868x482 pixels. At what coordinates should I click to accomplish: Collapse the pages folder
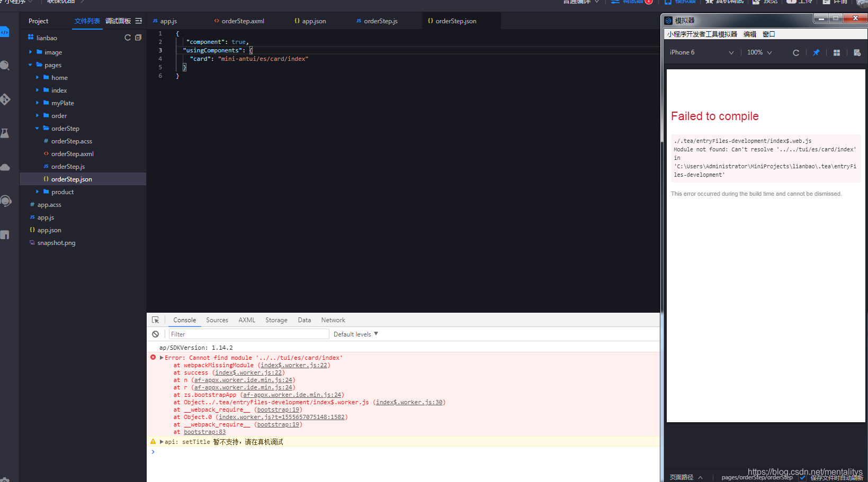[x=30, y=65]
